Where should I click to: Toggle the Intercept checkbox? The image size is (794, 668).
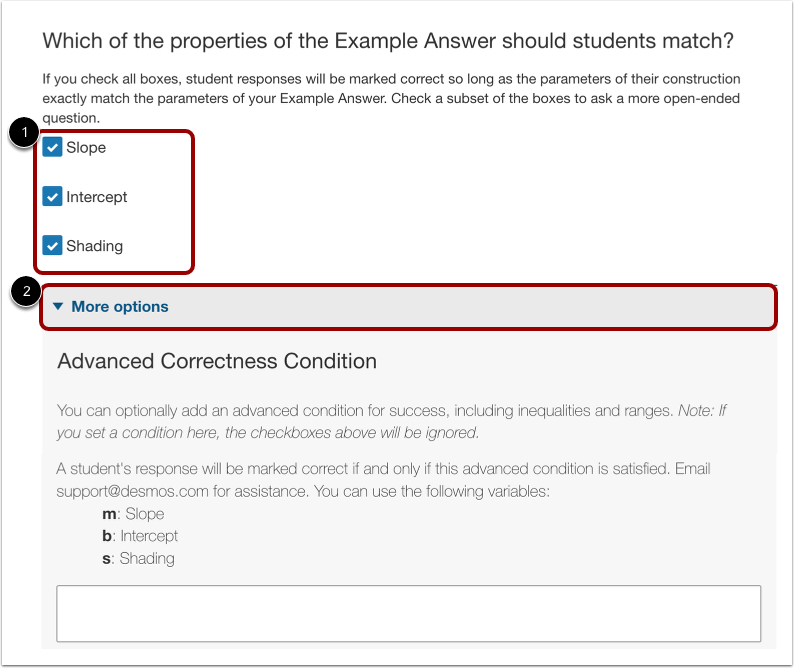click(53, 197)
